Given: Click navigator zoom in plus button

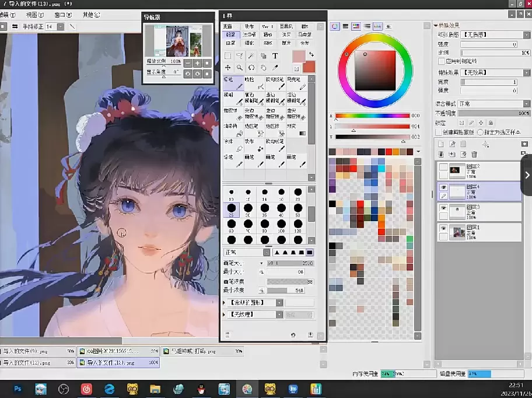Looking at the screenshot, I should tap(198, 64).
